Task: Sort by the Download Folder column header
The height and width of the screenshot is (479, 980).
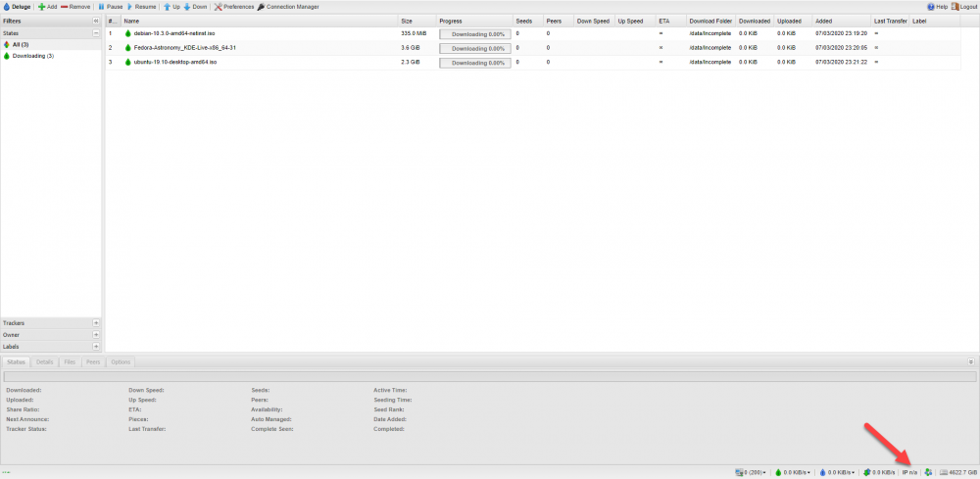Action: (x=711, y=22)
